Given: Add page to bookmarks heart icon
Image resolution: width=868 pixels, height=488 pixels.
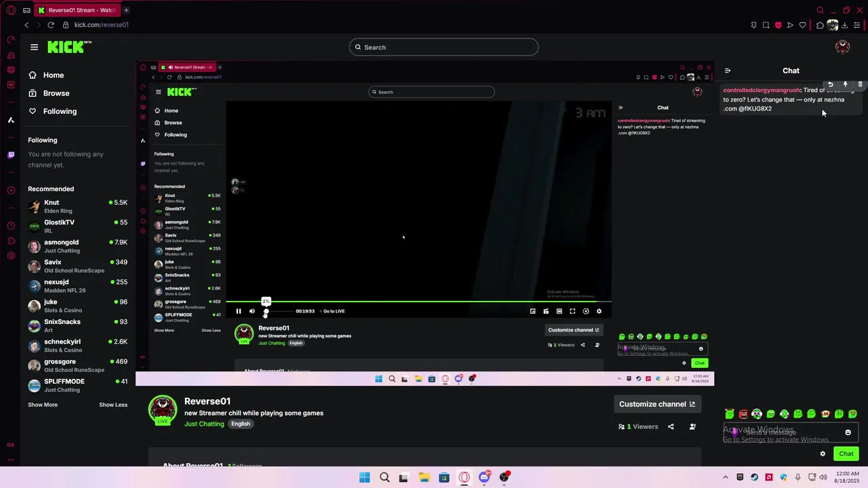Looking at the screenshot, I should [x=803, y=25].
